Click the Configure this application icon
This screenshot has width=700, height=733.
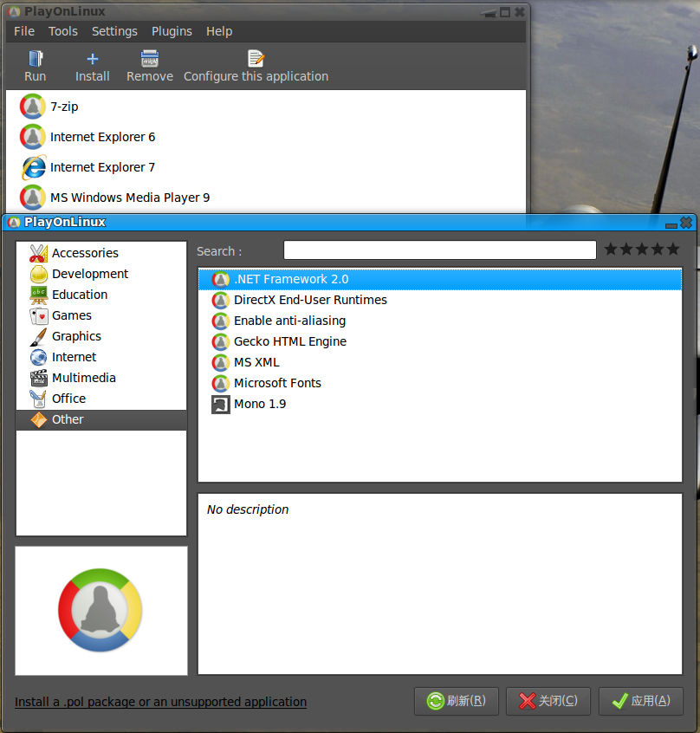coord(256,59)
